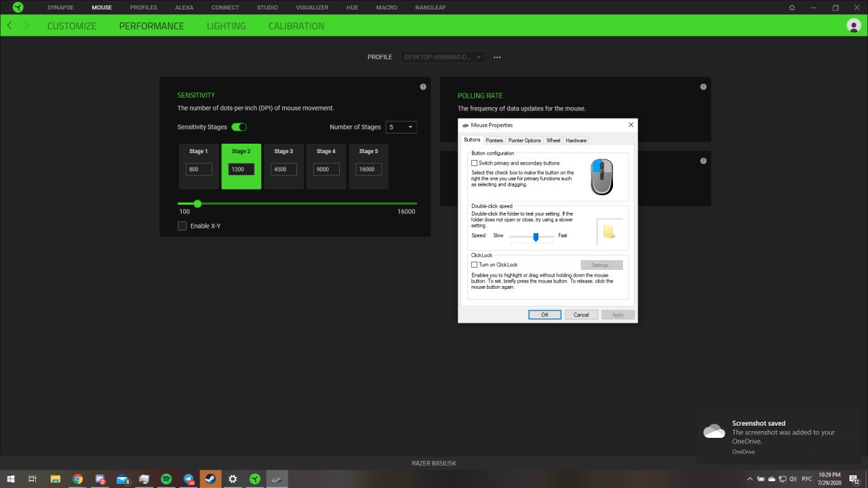
Task: Click Stage 2 DPI value field 1200
Action: (241, 169)
